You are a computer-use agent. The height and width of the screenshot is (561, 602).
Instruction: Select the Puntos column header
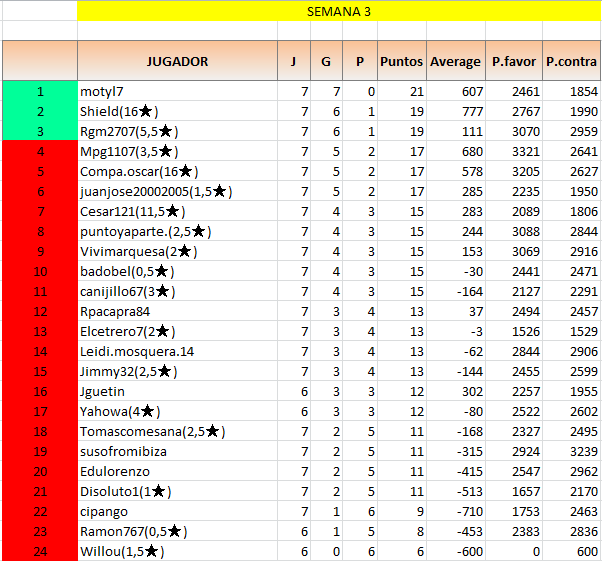point(401,61)
